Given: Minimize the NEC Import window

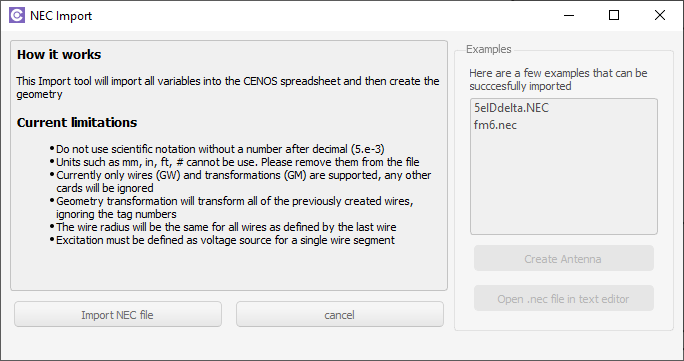Looking at the screenshot, I should point(568,15).
